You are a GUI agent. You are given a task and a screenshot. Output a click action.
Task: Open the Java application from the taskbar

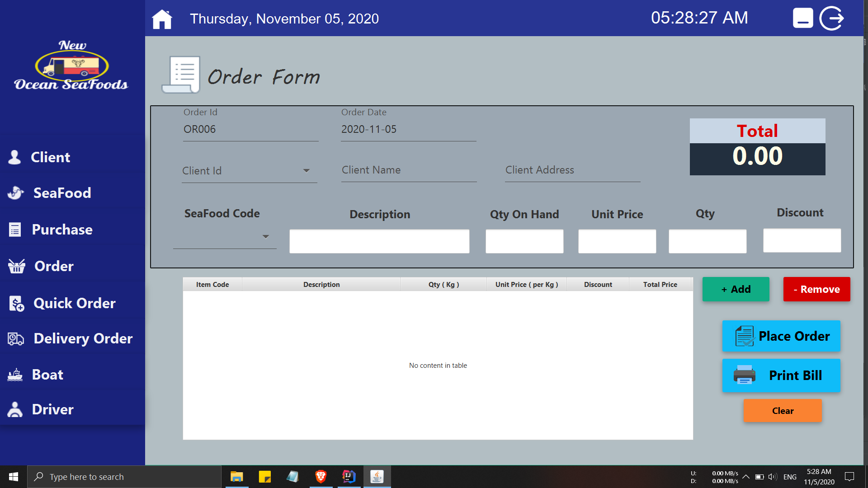(x=377, y=476)
